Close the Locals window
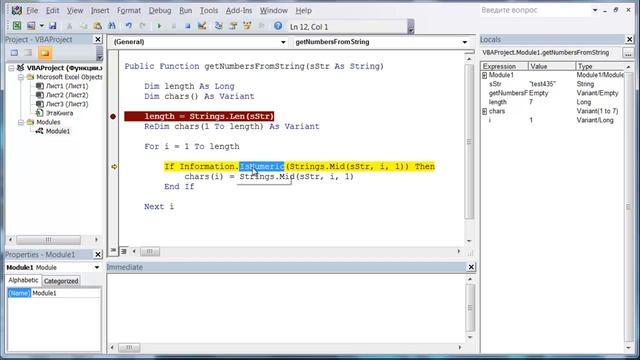Viewport: 640px width, 360px height. 629,39
